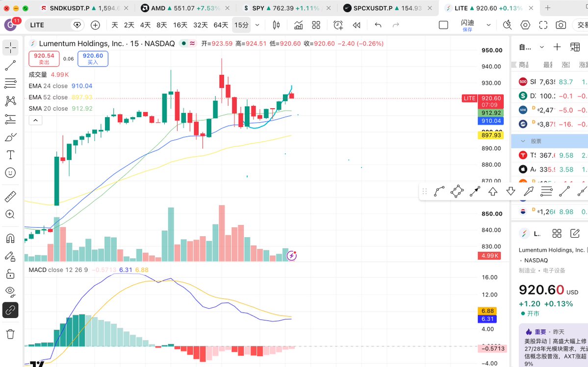Enter fullscreen mode

tap(543, 25)
